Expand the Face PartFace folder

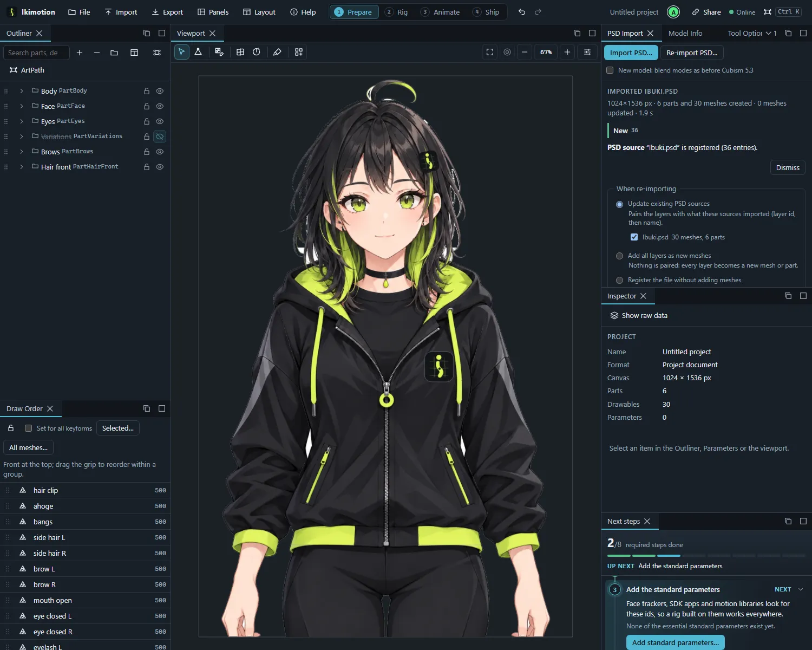[22, 106]
